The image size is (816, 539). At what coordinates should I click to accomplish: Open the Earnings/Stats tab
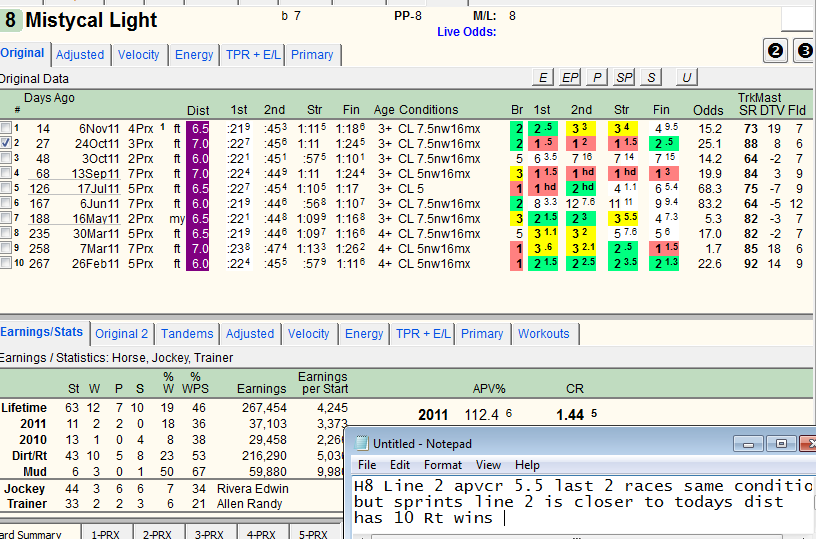[x=42, y=332]
